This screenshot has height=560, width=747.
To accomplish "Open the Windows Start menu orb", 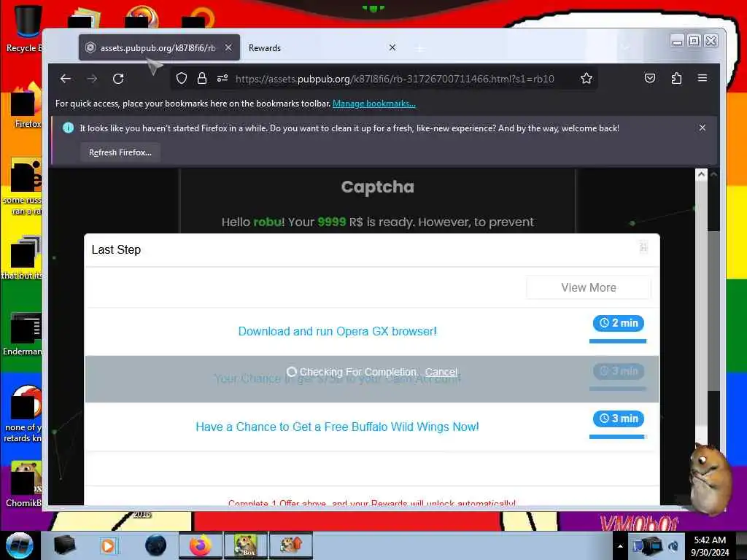I will pyautogui.click(x=20, y=545).
